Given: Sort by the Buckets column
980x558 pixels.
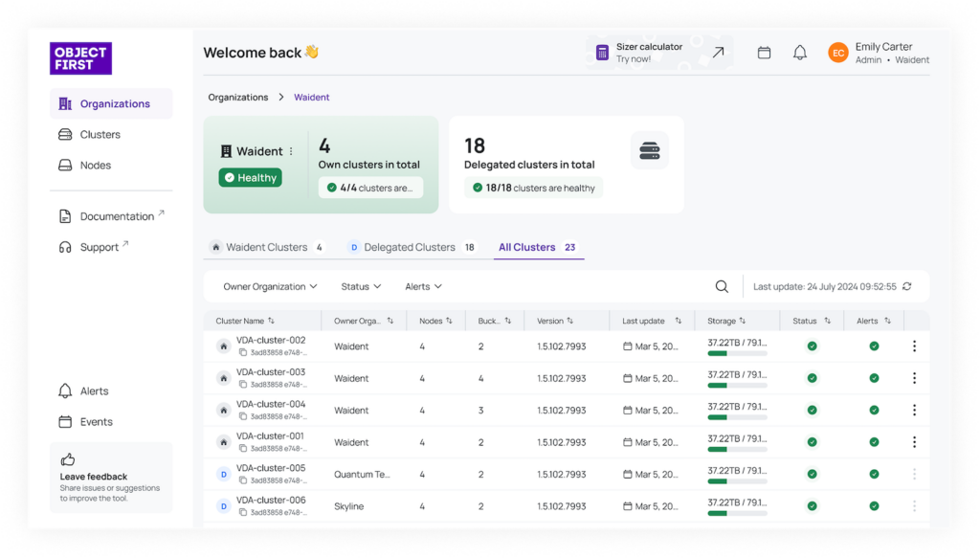Looking at the screenshot, I should pos(495,322).
